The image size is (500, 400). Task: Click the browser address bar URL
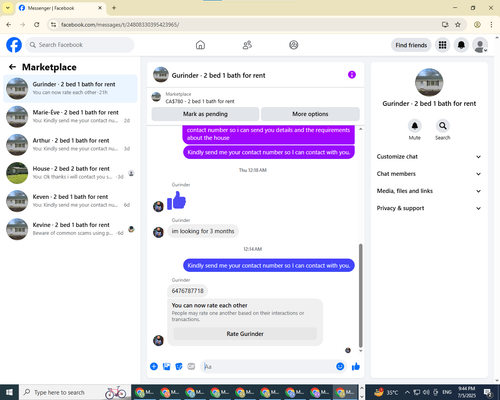(120, 25)
